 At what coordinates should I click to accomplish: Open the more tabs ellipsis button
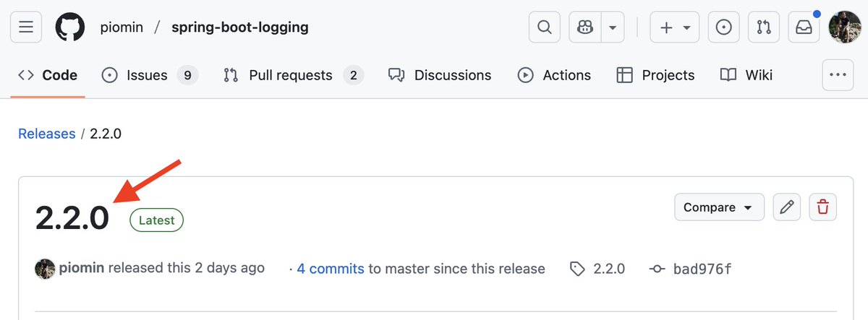[x=838, y=75]
